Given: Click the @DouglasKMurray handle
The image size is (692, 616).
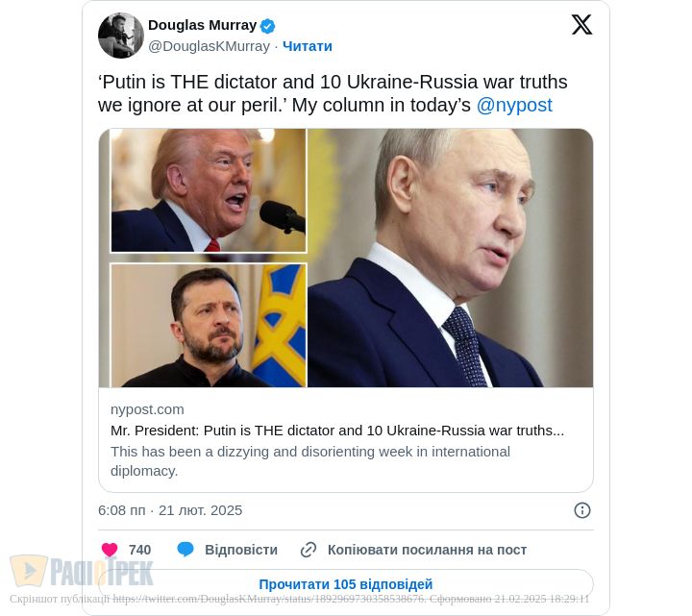Looking at the screenshot, I should click(x=209, y=46).
